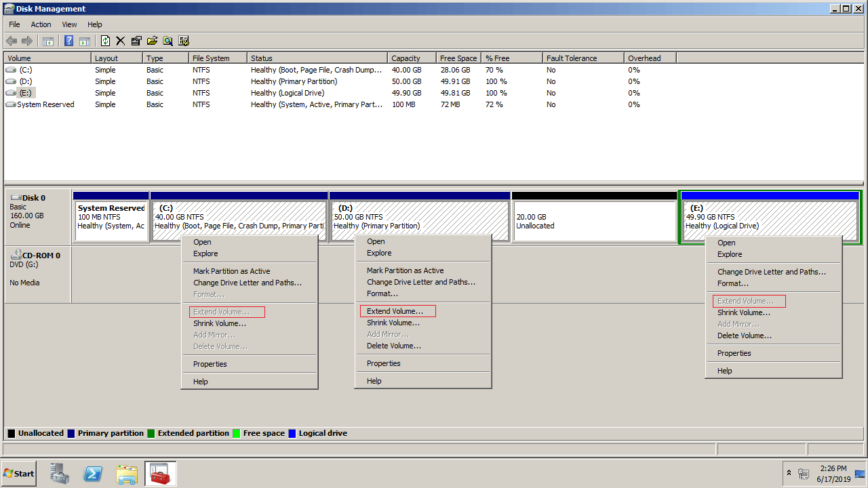Click the black X delete toolbar icon
The image size is (868, 488).
tap(121, 41)
